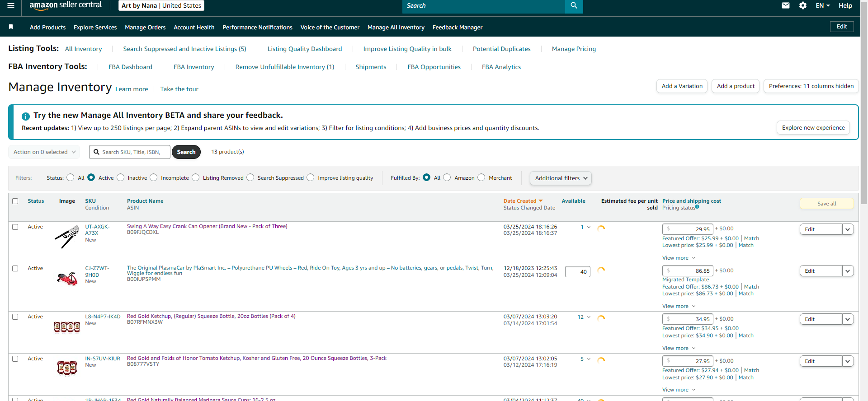
Task: Click the fee loading spinner for Can Opener row
Action: pyautogui.click(x=601, y=228)
